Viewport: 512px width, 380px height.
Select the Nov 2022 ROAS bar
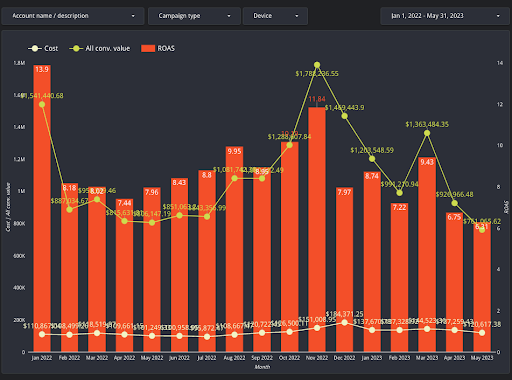pos(317,230)
